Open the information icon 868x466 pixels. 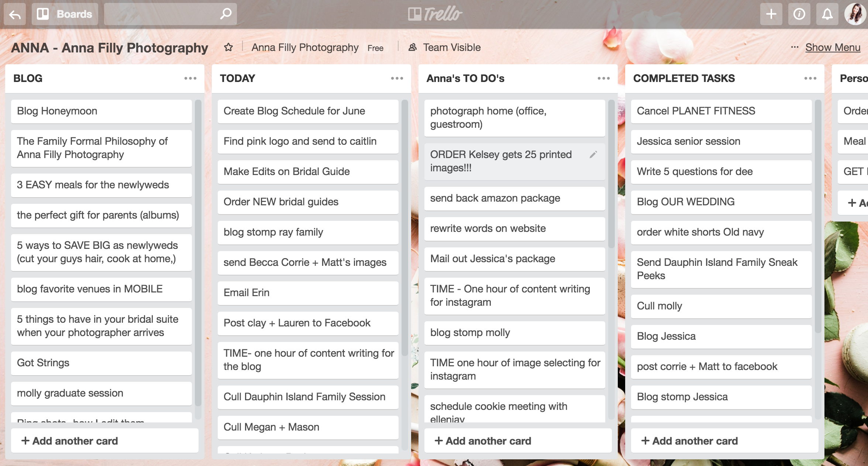pos(799,14)
